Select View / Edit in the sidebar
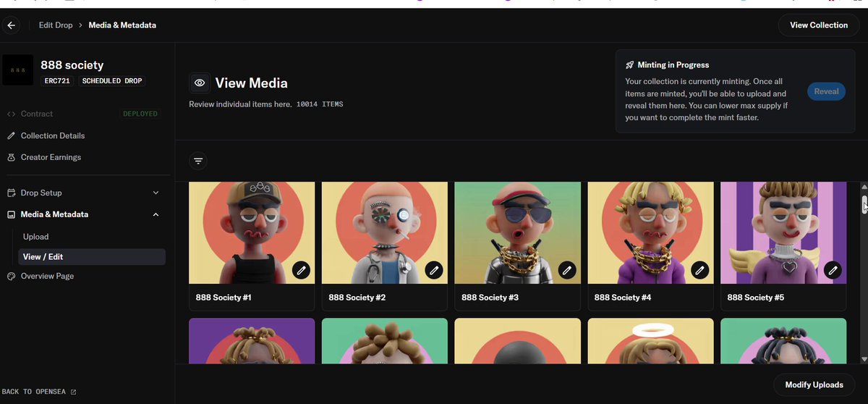This screenshot has height=404, width=868. tap(92, 257)
